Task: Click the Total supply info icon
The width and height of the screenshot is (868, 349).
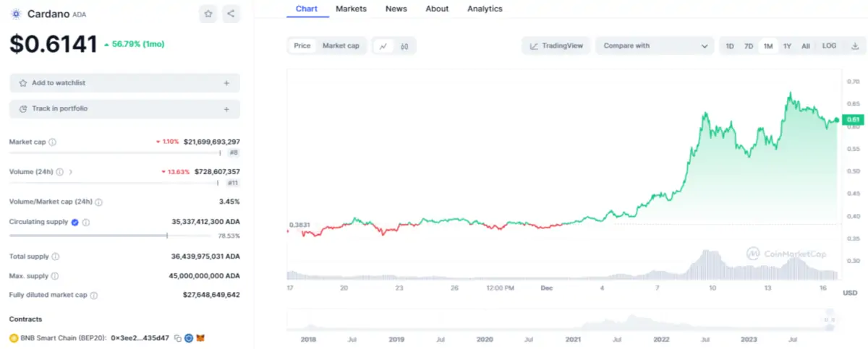Action: tap(56, 257)
